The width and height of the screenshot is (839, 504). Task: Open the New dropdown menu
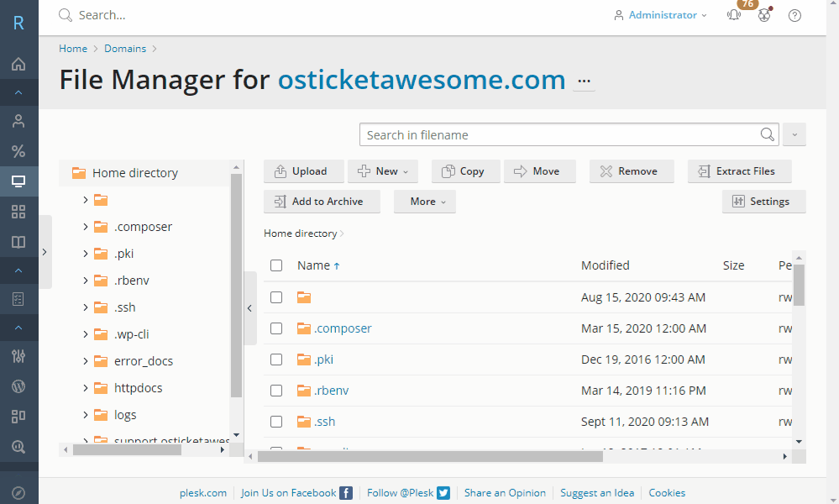[383, 171]
